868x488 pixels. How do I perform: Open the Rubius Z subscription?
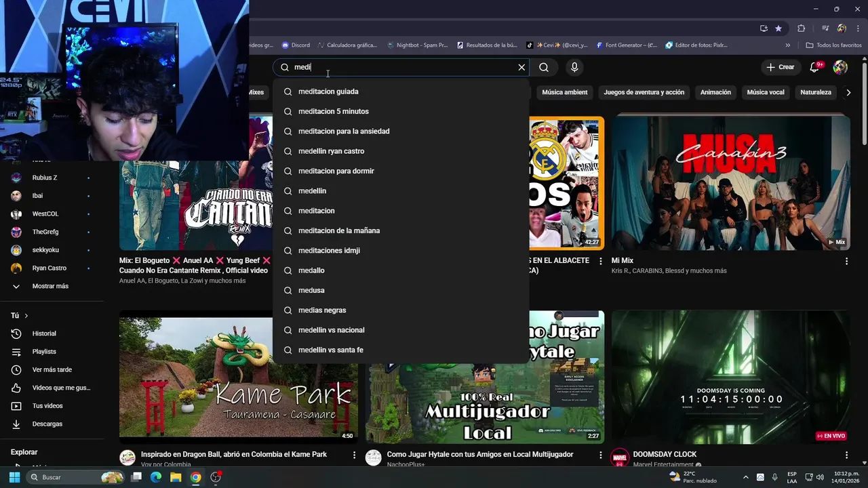point(52,178)
